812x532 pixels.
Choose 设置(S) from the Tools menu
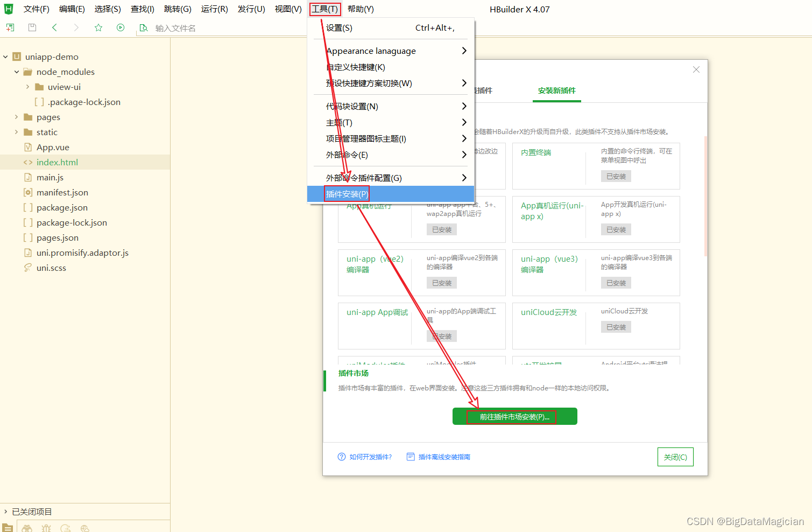(391, 27)
